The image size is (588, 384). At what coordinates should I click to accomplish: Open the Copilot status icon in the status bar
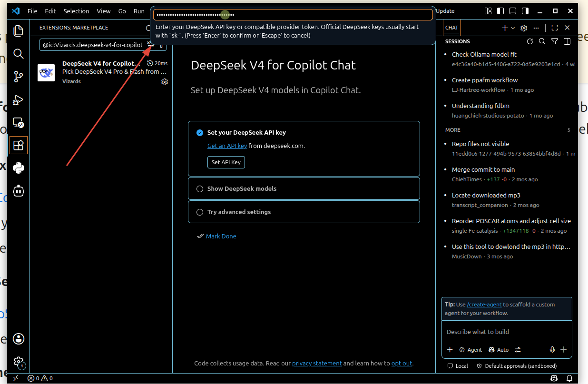(x=554, y=379)
